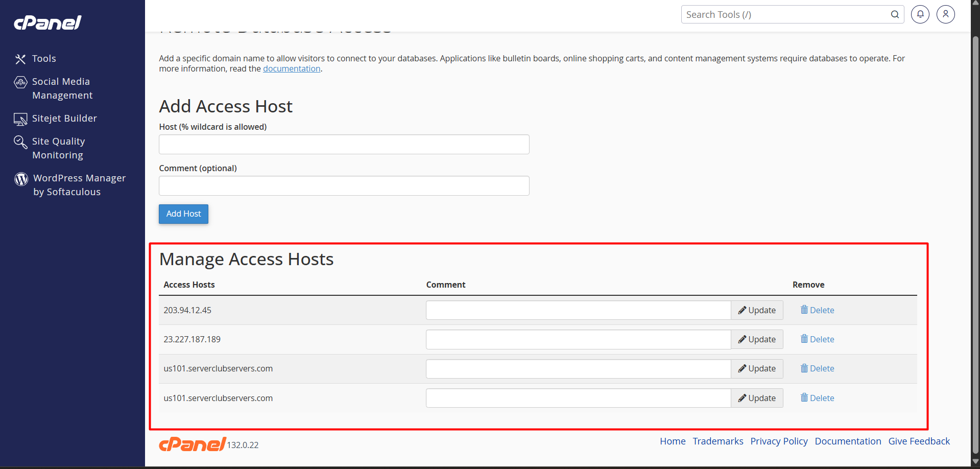The width and height of the screenshot is (980, 469).
Task: Update the comment for 203.94.12.45
Action: (x=757, y=310)
